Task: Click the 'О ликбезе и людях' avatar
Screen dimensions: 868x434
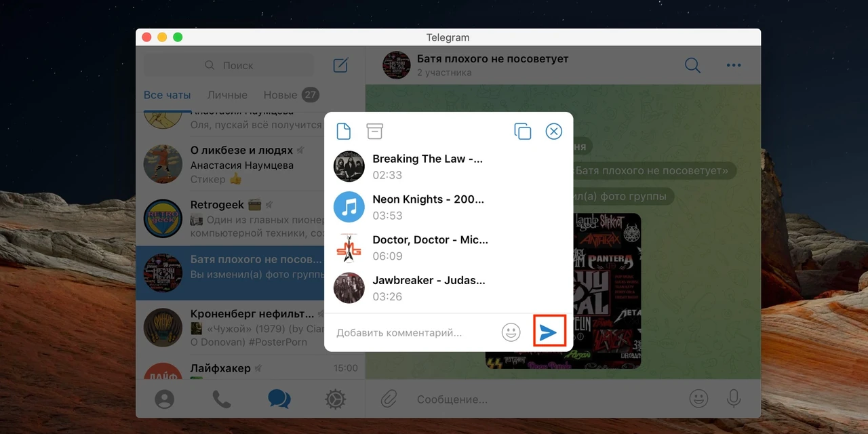Action: pos(163,164)
